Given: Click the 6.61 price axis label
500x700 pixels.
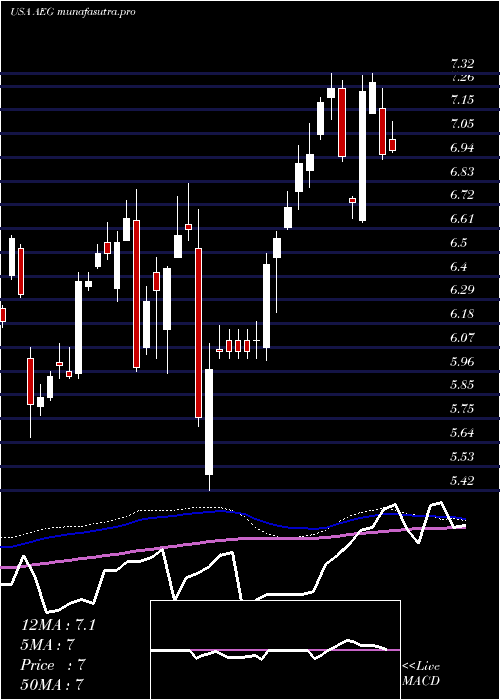Looking at the screenshot, I should tap(462, 219).
